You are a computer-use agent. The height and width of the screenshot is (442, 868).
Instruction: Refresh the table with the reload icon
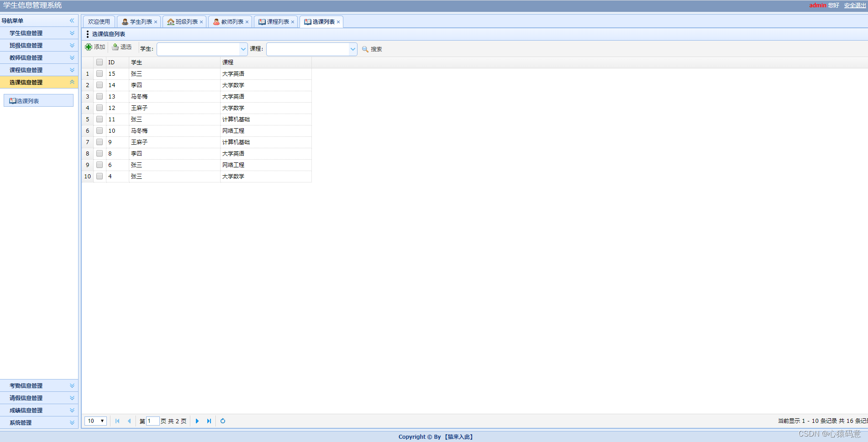point(223,421)
